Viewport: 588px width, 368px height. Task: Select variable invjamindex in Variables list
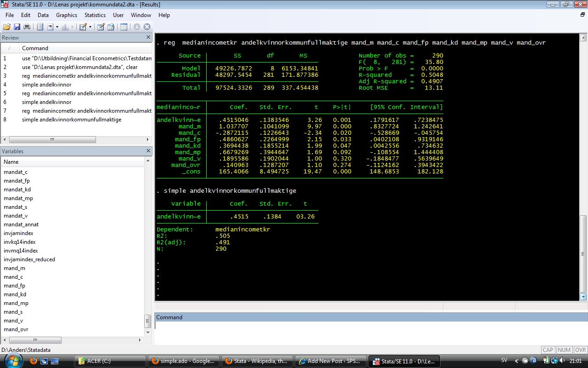(18, 233)
